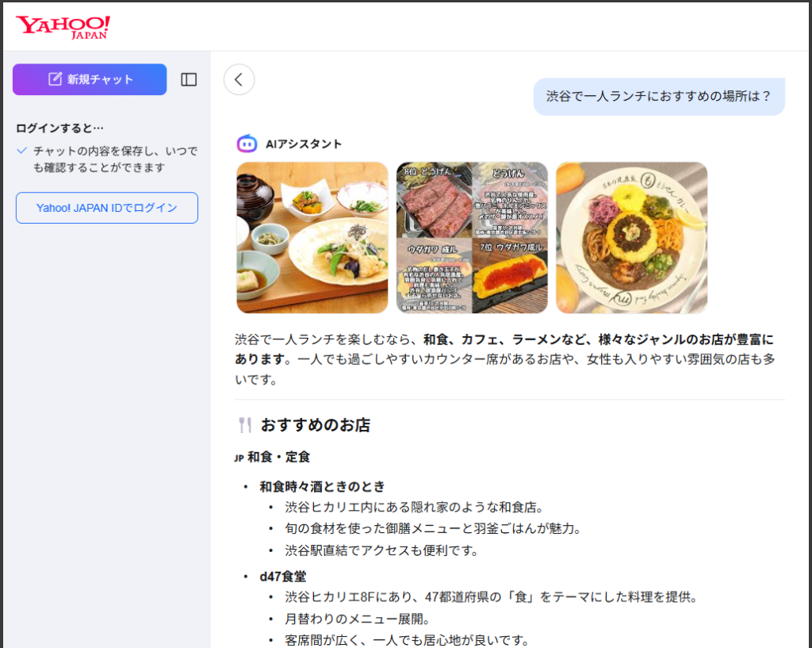Image resolution: width=812 pixels, height=648 pixels.
Task: Click the Yahoo! JAPAN IDでログイン button
Action: click(107, 208)
